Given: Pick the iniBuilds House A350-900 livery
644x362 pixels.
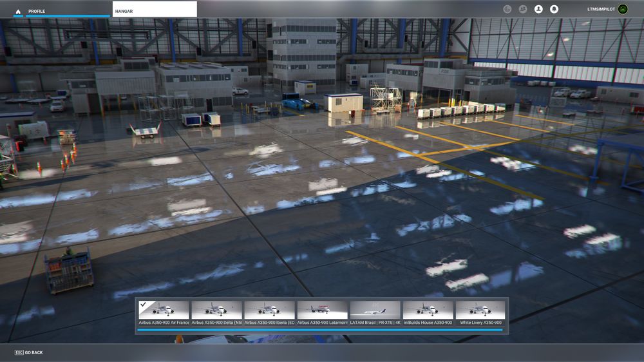Looking at the screenshot, I should pos(428,310).
